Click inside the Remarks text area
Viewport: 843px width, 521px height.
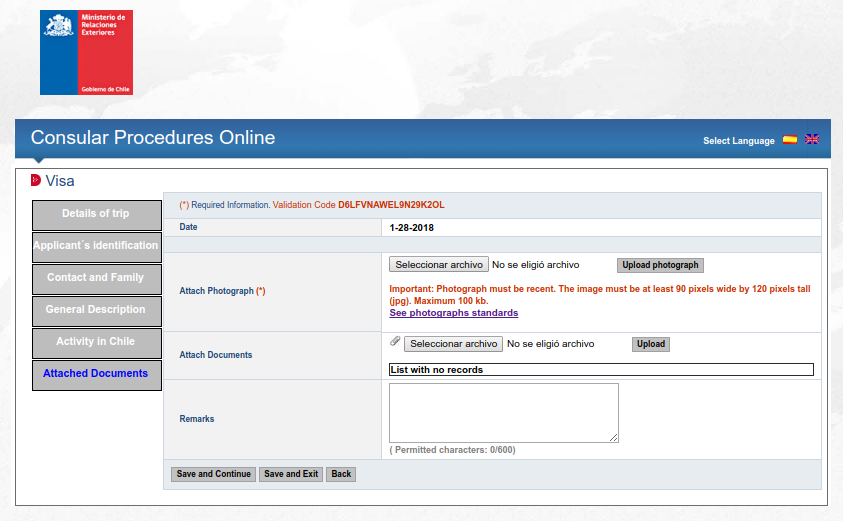[504, 413]
